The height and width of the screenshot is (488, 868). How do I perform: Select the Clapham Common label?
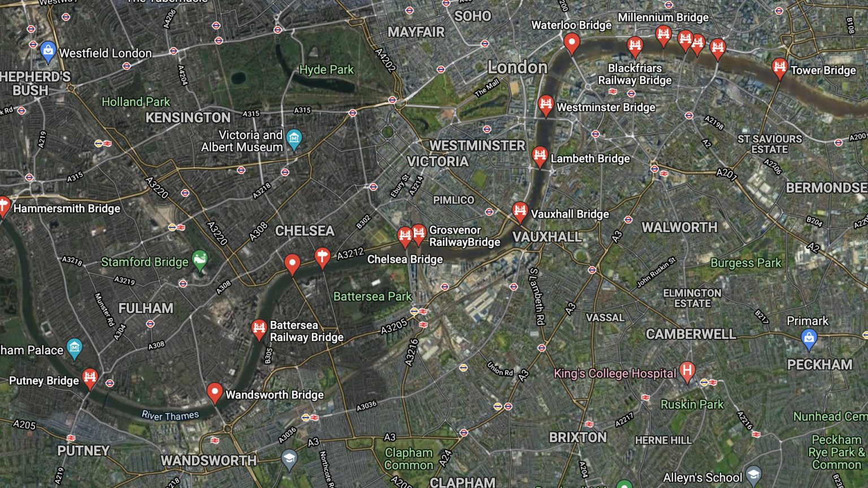click(x=409, y=459)
